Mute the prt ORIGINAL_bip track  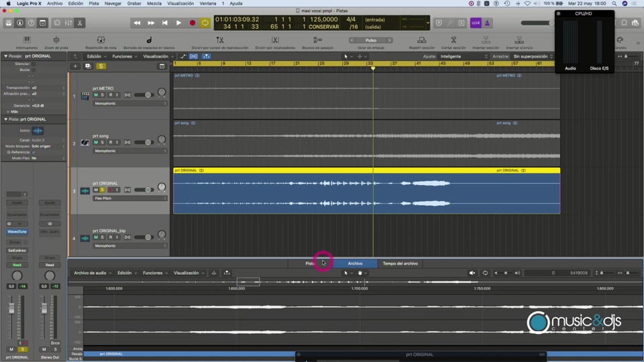pyautogui.click(x=96, y=237)
